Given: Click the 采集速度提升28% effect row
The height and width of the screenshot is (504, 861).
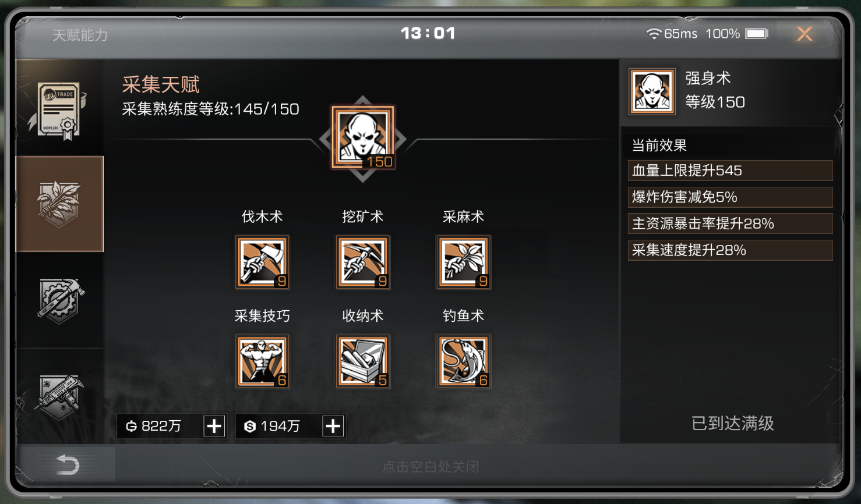Looking at the screenshot, I should [731, 250].
